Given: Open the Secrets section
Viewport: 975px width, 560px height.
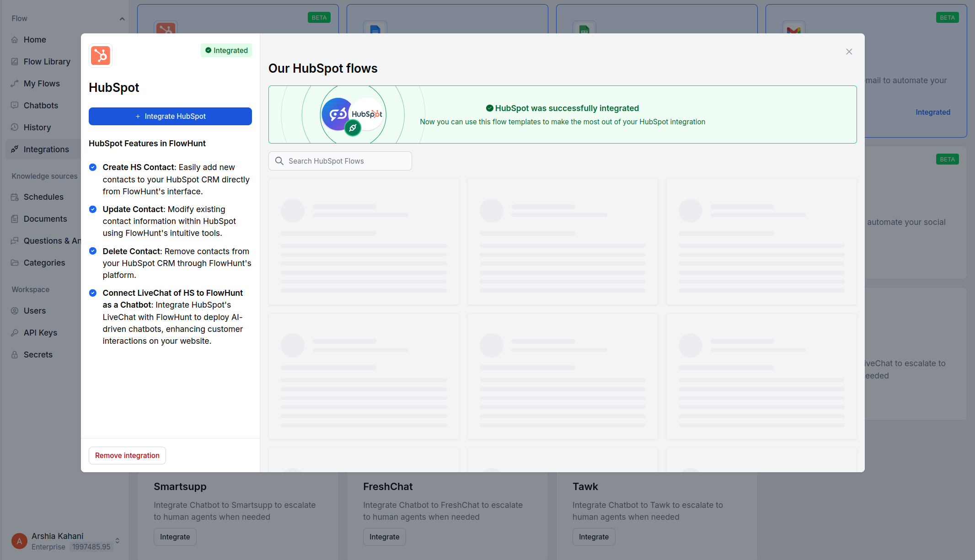Looking at the screenshot, I should [38, 354].
